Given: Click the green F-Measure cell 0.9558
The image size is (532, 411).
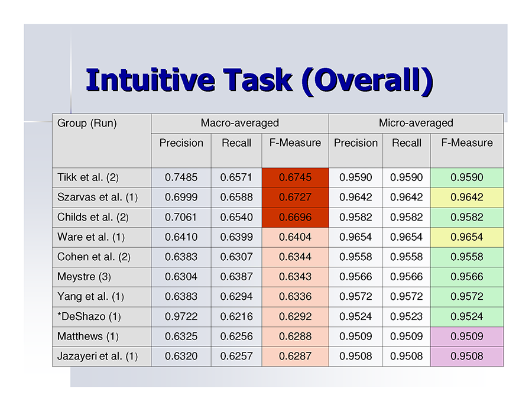Looking at the screenshot, I should (467, 257).
